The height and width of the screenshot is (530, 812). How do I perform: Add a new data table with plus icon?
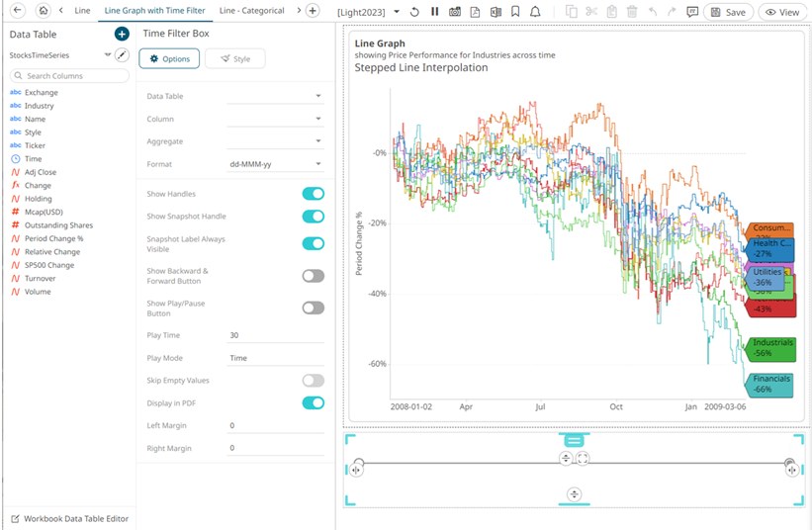coord(122,34)
